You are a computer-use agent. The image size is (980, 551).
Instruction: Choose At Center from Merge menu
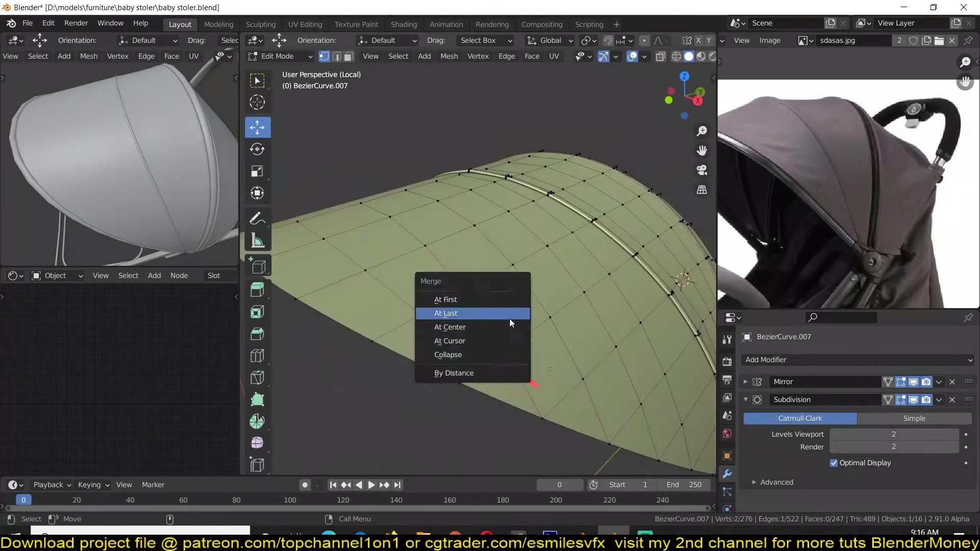(450, 327)
